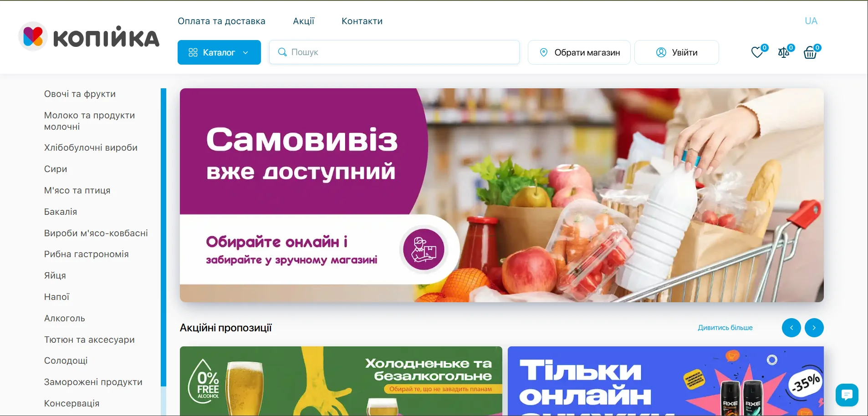Show previous promo offers with left arrow

(x=791, y=328)
